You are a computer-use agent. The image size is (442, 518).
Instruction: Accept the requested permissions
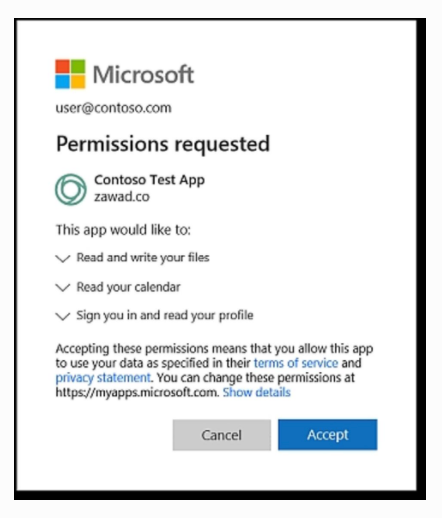point(328,435)
